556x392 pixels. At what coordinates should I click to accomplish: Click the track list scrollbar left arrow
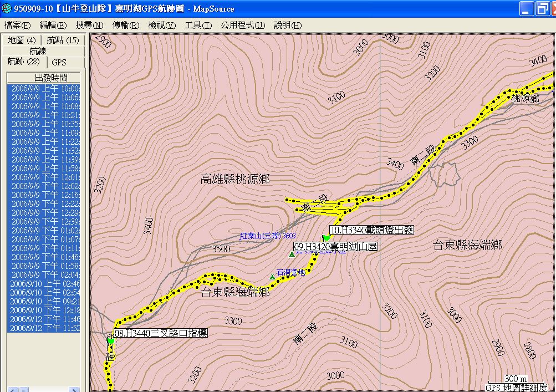click(12, 390)
